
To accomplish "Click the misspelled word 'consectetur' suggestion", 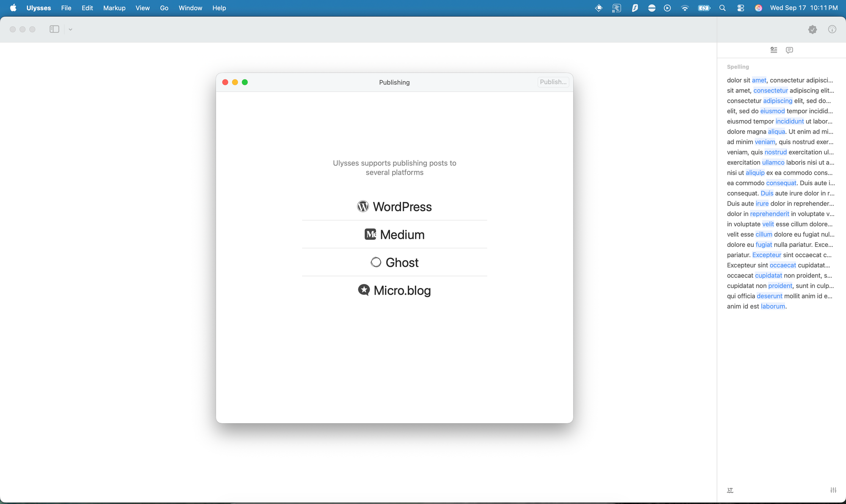I will tap(770, 90).
